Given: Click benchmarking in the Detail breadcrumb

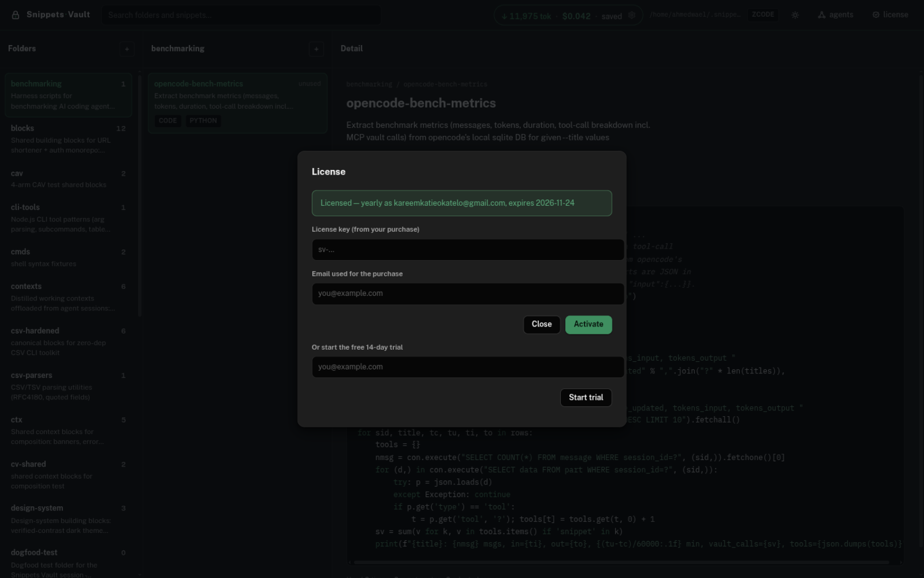Looking at the screenshot, I should [x=369, y=84].
